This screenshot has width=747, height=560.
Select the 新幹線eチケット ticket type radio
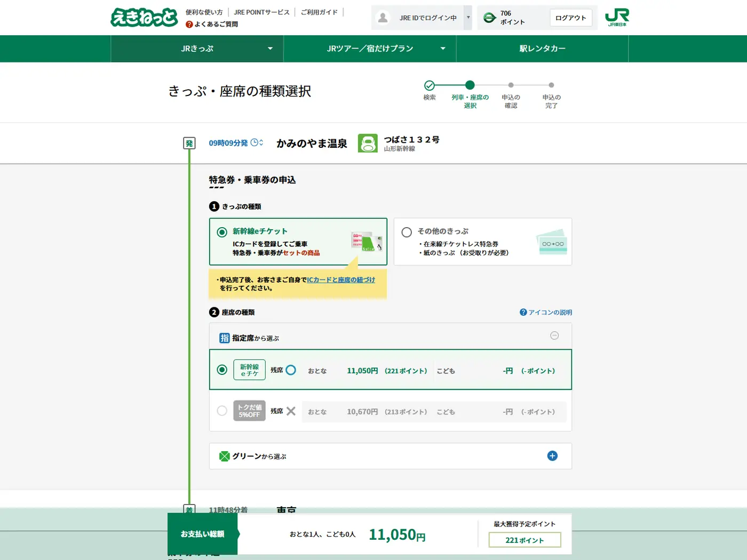tap(222, 232)
